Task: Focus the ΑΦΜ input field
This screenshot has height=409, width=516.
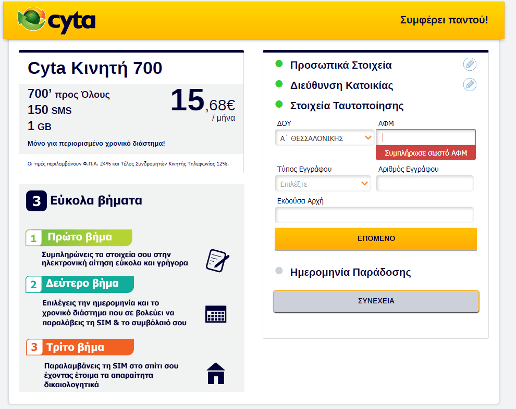Action: click(426, 138)
